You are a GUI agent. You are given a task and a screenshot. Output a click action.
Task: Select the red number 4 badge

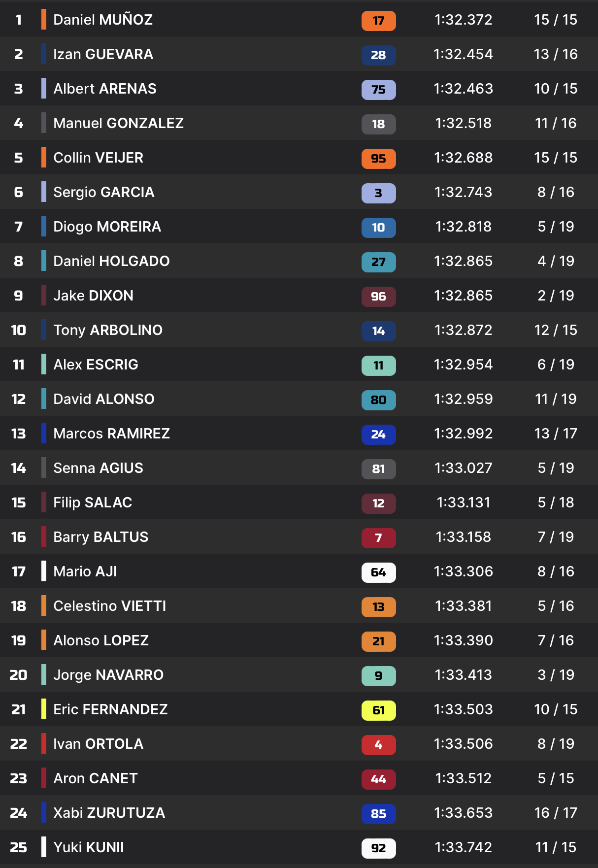[378, 745]
